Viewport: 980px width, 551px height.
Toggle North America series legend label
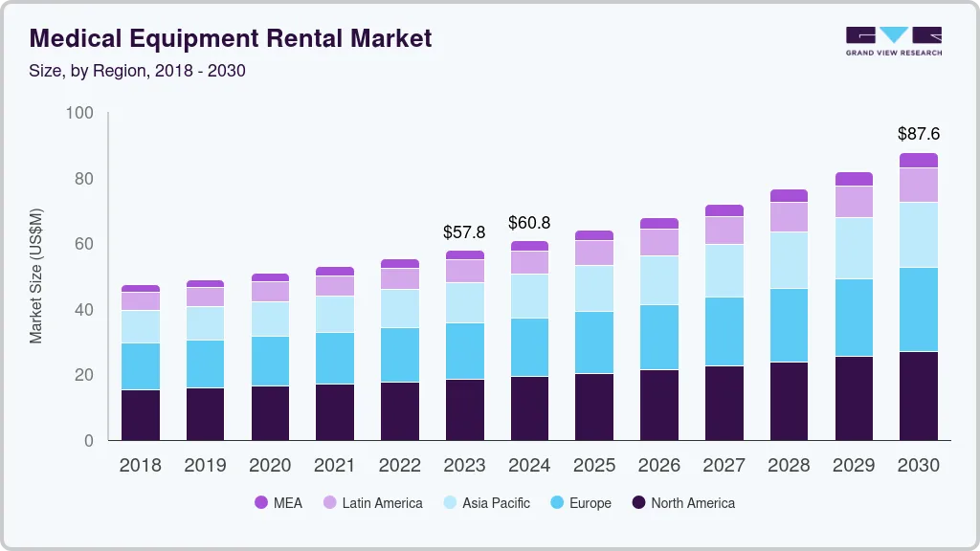693,502
